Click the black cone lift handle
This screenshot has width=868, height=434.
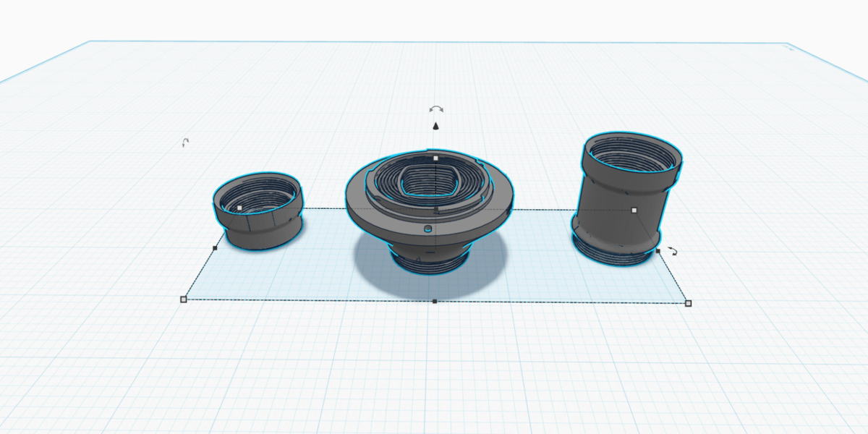tap(435, 127)
